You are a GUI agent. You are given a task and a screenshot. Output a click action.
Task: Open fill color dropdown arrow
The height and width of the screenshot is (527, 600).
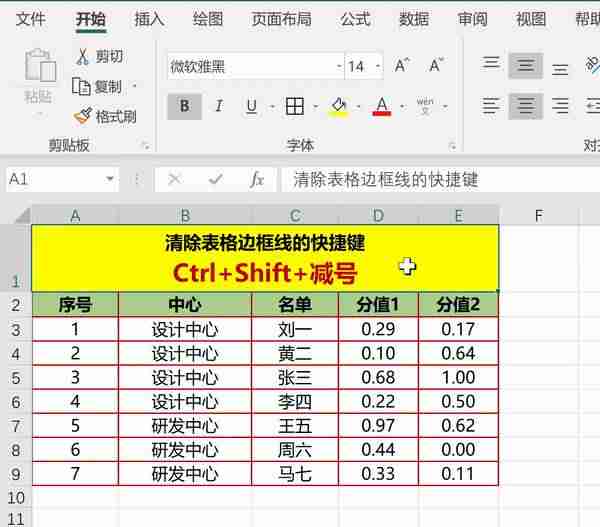359,106
